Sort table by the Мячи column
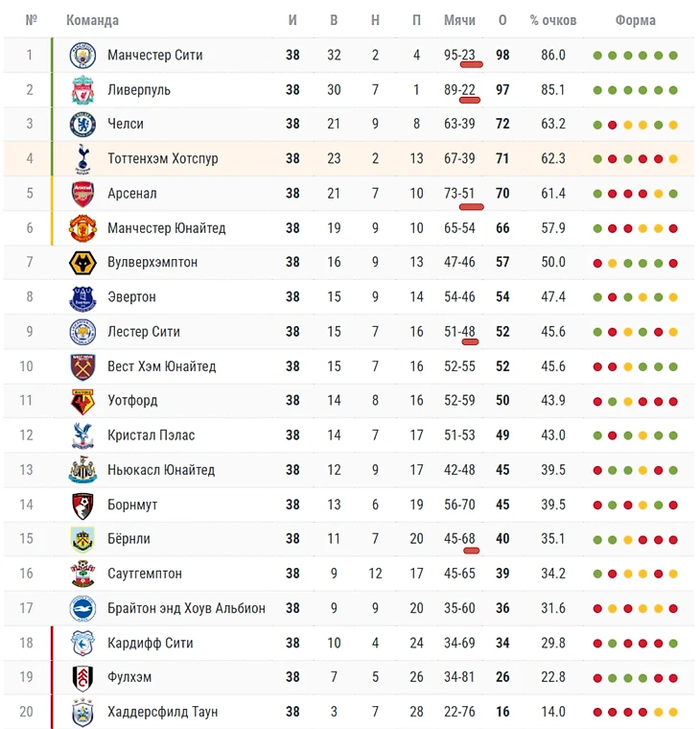Image resolution: width=700 pixels, height=729 pixels. (459, 20)
